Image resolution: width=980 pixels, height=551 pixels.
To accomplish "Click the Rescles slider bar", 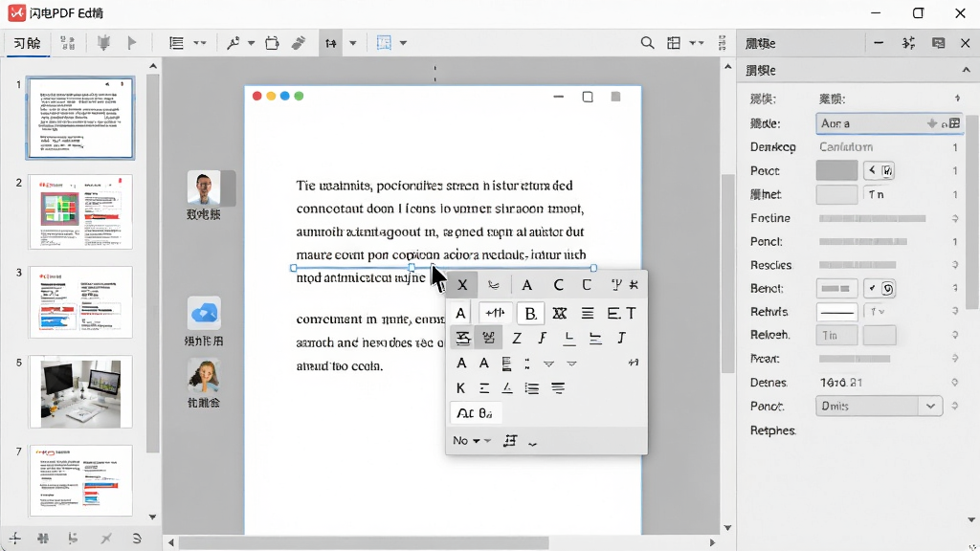I will pyautogui.click(x=857, y=265).
